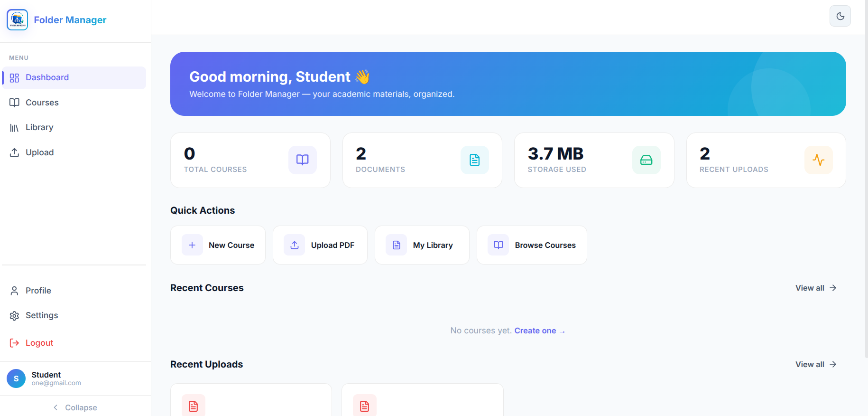Click the Upload PDF quick action
The height and width of the screenshot is (416, 868).
[x=320, y=245]
